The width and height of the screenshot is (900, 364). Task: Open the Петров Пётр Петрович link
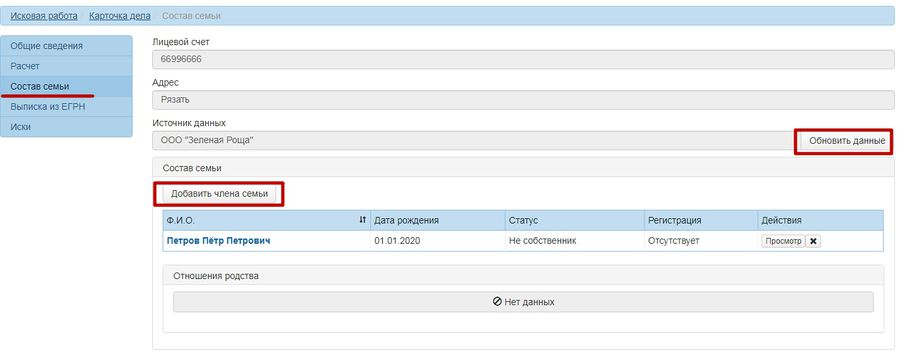(x=218, y=241)
